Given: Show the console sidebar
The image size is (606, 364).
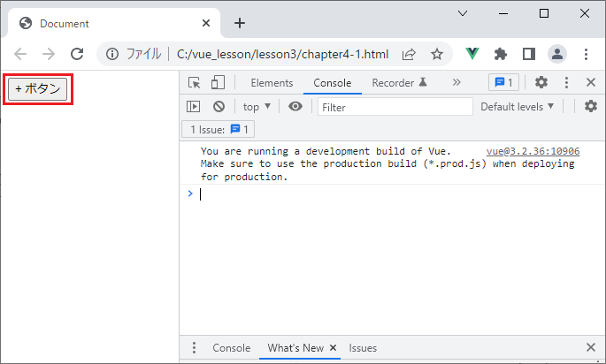Looking at the screenshot, I should [193, 107].
